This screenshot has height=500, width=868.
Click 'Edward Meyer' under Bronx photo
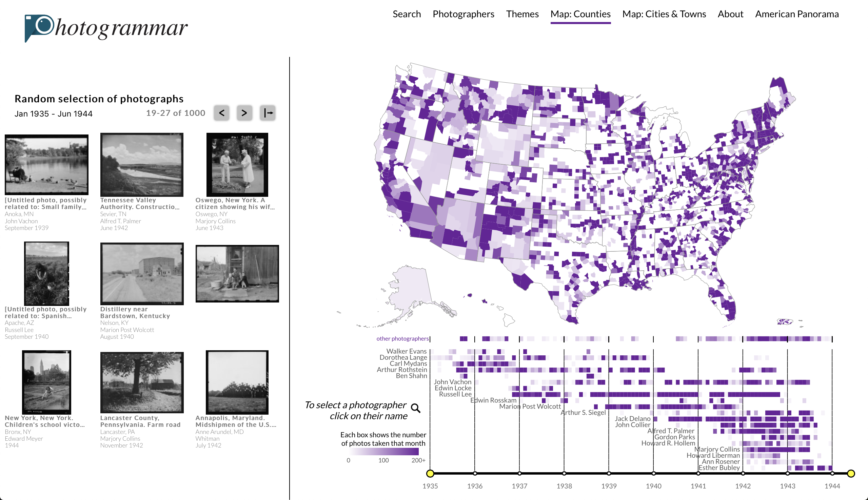24,439
